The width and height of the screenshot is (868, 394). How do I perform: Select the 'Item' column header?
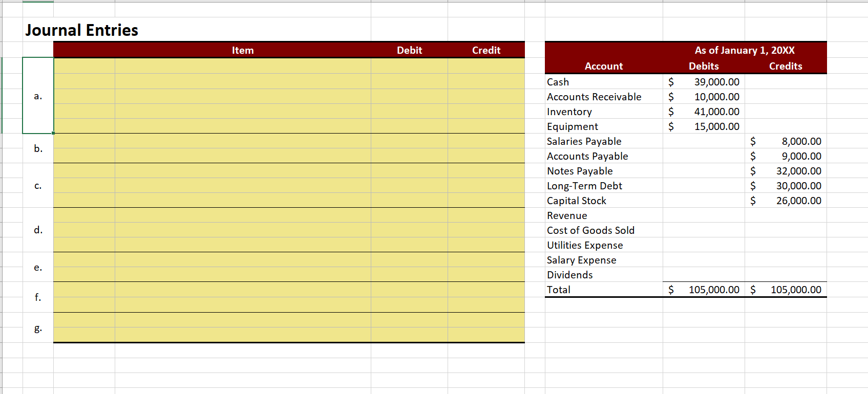pyautogui.click(x=243, y=50)
